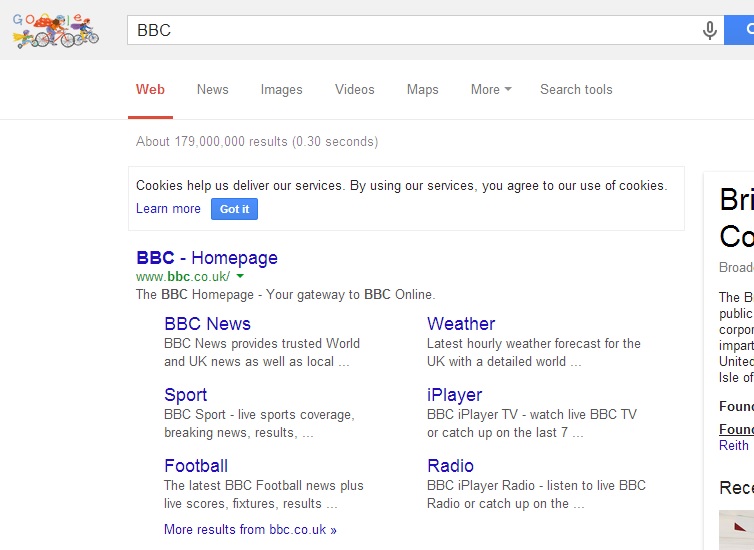Click the Google doodle logo
The image size is (754, 550).
(x=56, y=30)
